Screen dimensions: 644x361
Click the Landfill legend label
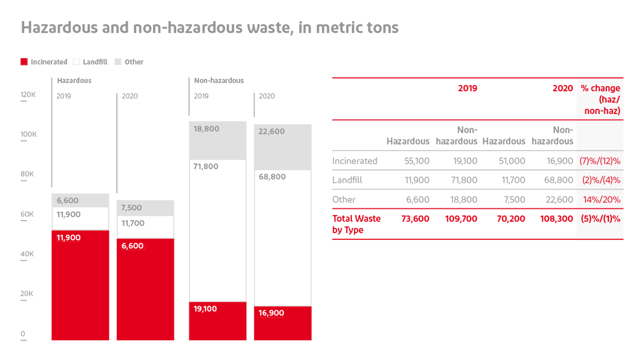tap(95, 62)
